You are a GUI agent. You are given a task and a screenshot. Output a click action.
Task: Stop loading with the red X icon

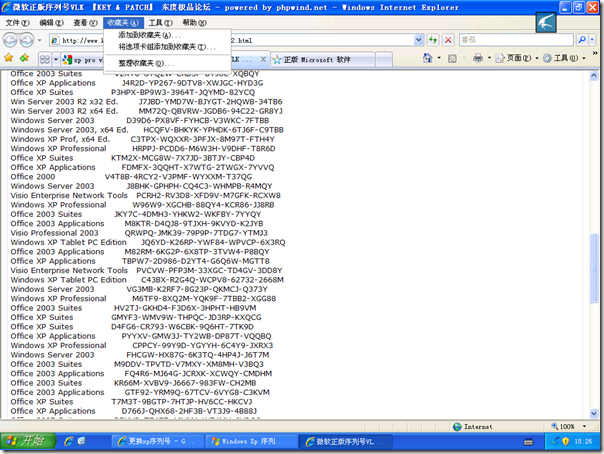(x=448, y=40)
